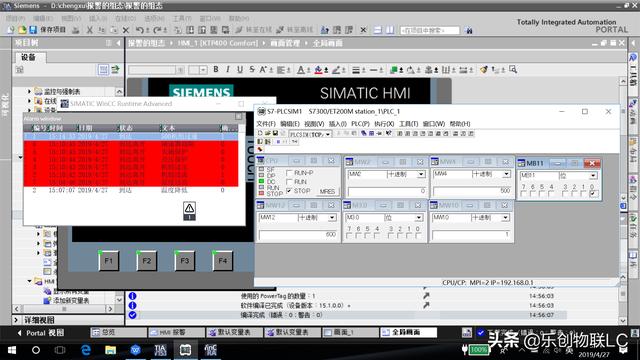This screenshot has height=360, width=640.
Task: Click the new project icon in TIA toolbar
Action: click(x=11, y=30)
